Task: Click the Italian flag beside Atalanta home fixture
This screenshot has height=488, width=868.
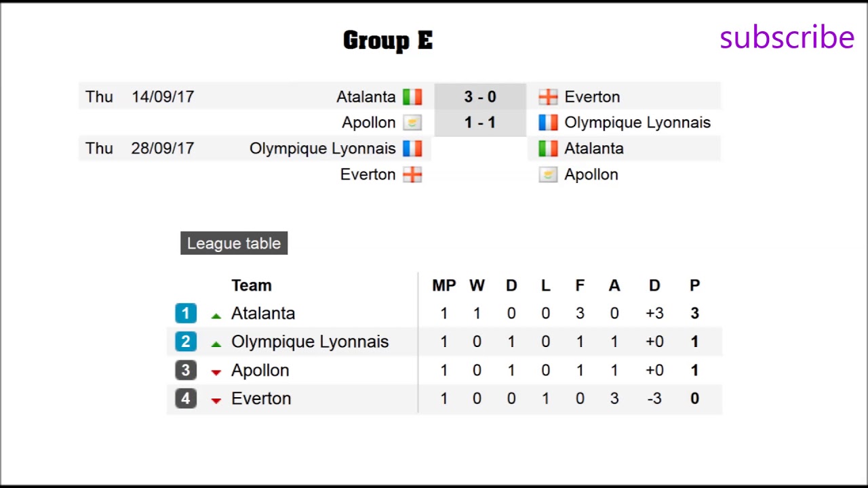Action: pyautogui.click(x=412, y=97)
